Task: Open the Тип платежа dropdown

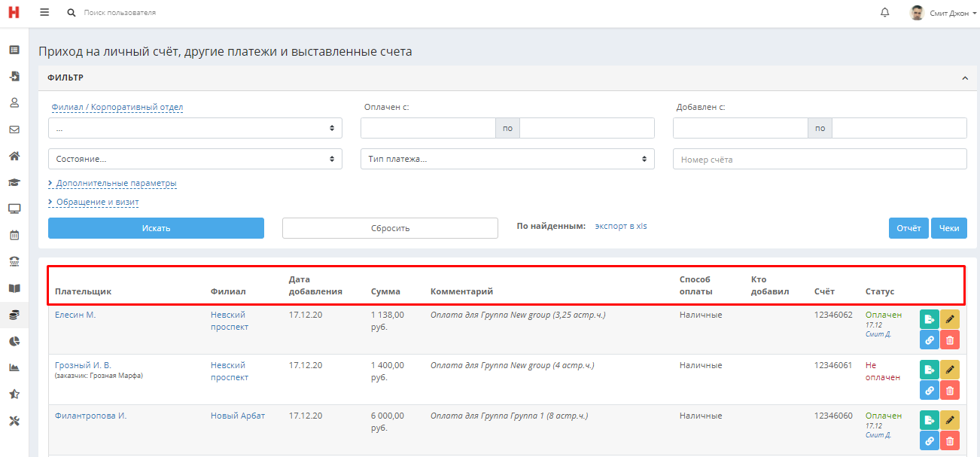Action: [507, 159]
